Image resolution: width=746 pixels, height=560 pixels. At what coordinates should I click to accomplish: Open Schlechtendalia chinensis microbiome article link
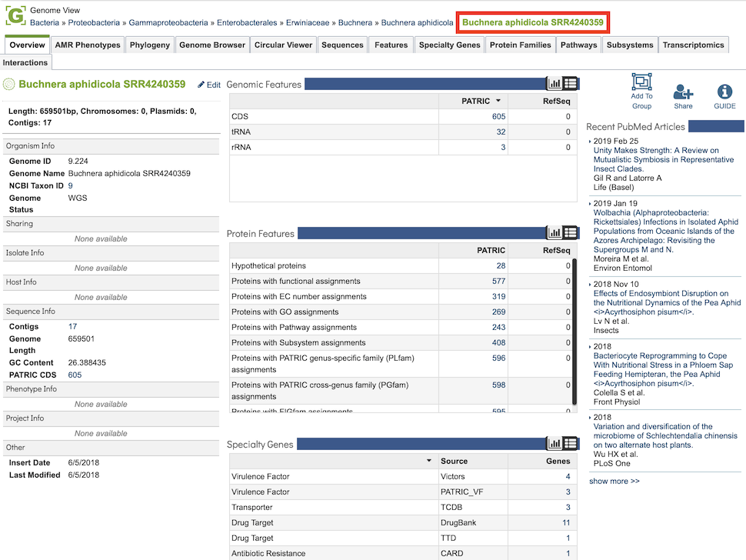(665, 436)
